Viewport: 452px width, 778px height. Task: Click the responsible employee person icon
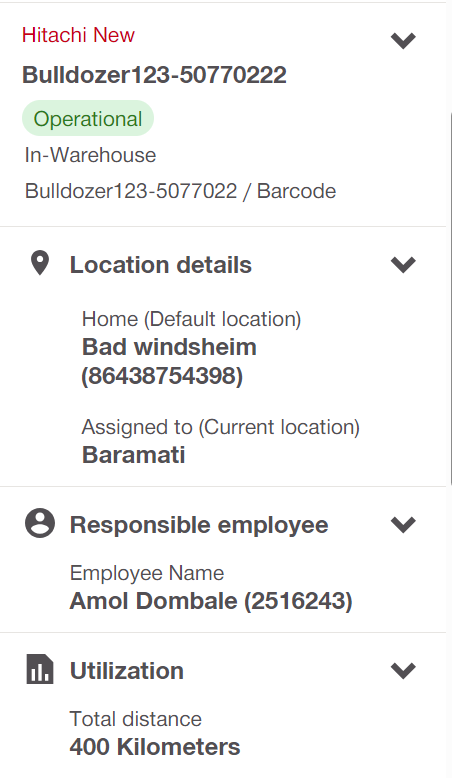tap(40, 523)
